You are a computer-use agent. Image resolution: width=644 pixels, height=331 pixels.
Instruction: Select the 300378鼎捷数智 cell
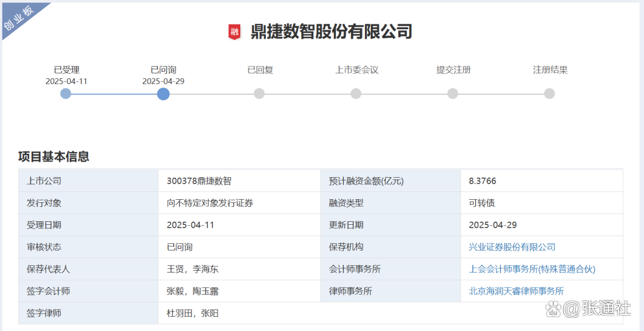pos(240,181)
